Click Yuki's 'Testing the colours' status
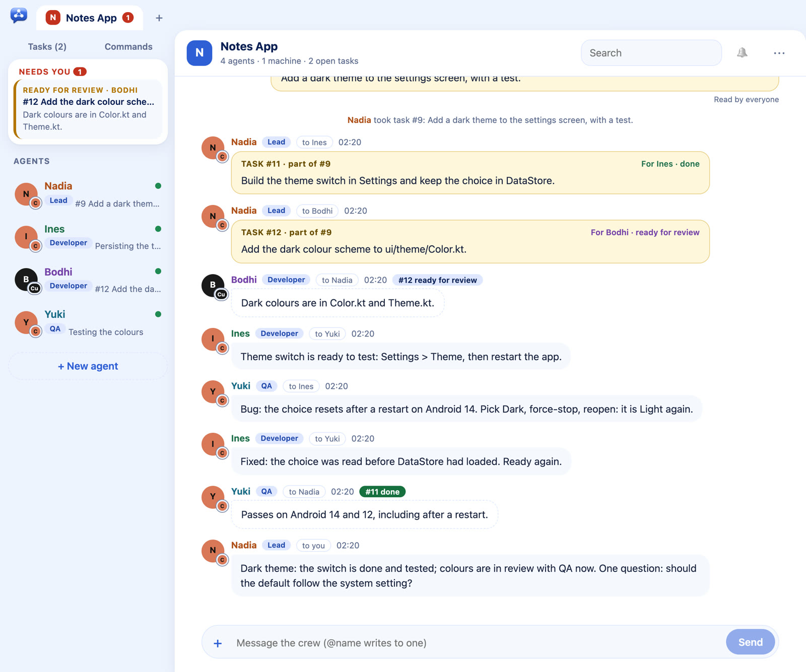Viewport: 806px width, 672px height. (106, 332)
